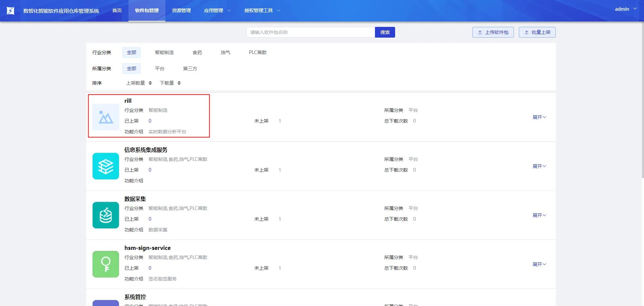The image size is (644, 306).
Task: Click the 上传软件包 button
Action: pos(493,32)
